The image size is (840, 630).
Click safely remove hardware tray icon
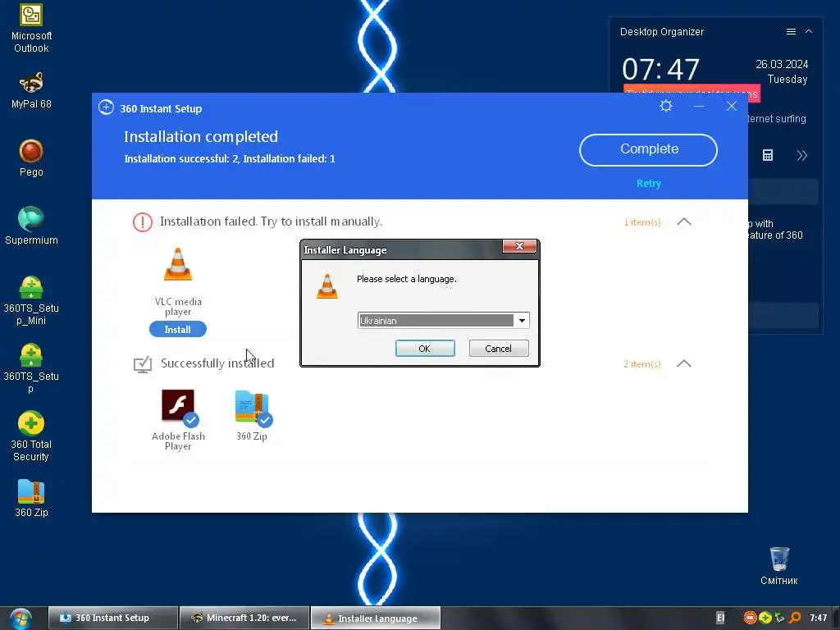(x=779, y=619)
